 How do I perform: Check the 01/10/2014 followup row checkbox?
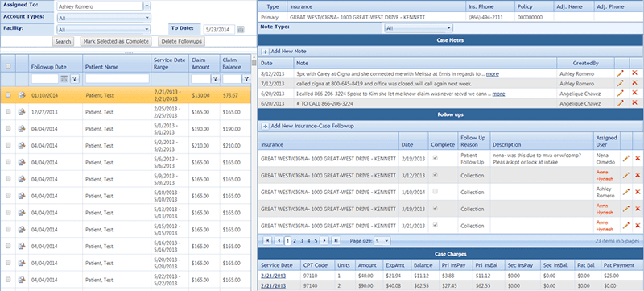tap(8, 95)
